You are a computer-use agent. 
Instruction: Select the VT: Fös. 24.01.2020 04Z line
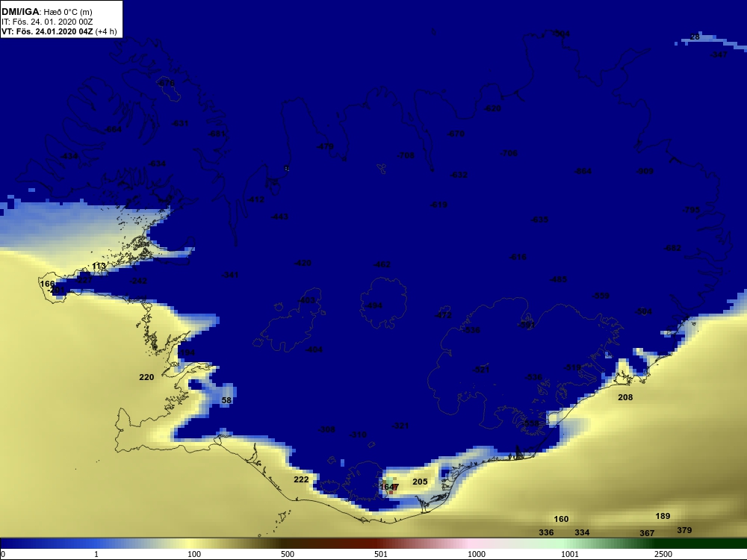pos(58,31)
